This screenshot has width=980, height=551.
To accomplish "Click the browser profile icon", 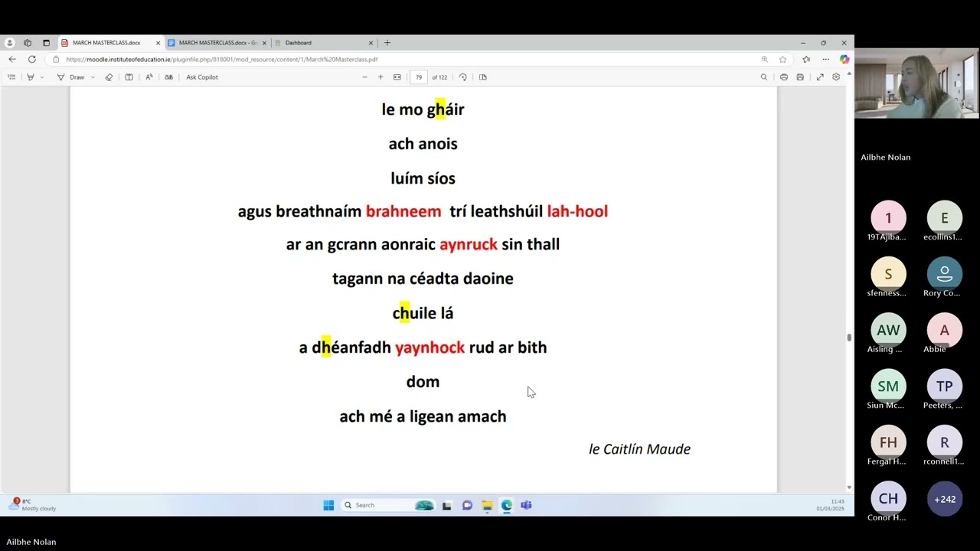I will pos(9,43).
